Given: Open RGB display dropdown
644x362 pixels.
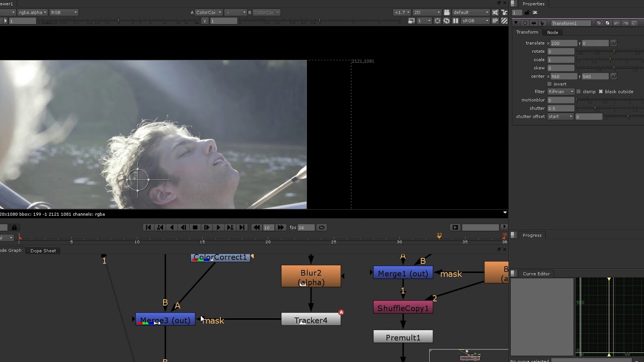Looking at the screenshot, I should pyautogui.click(x=64, y=12).
